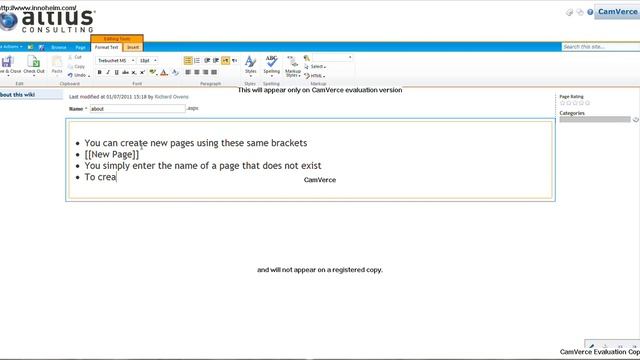Toggle italic formatting
This screenshot has height=360, width=640.
click(108, 72)
